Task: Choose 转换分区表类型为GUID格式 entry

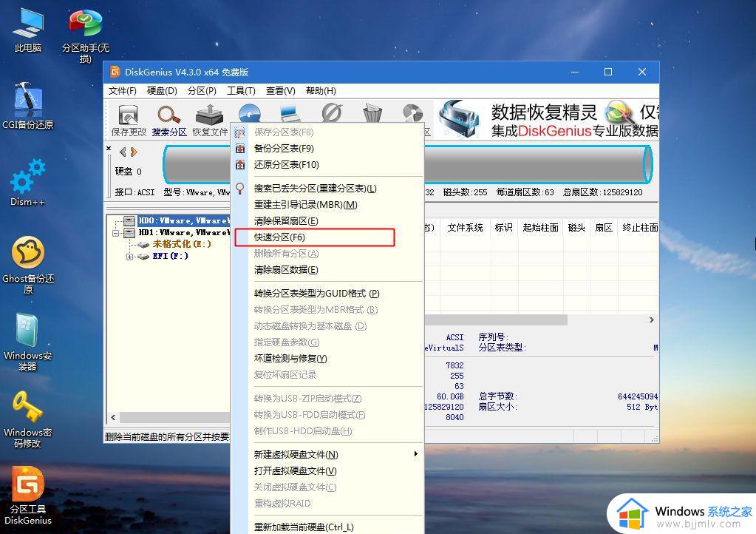Action: [328, 294]
